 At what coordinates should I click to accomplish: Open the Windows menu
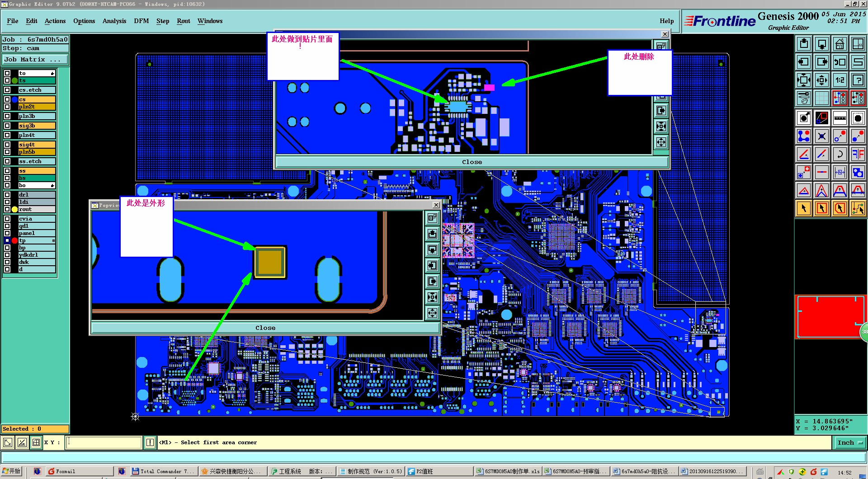(x=210, y=21)
